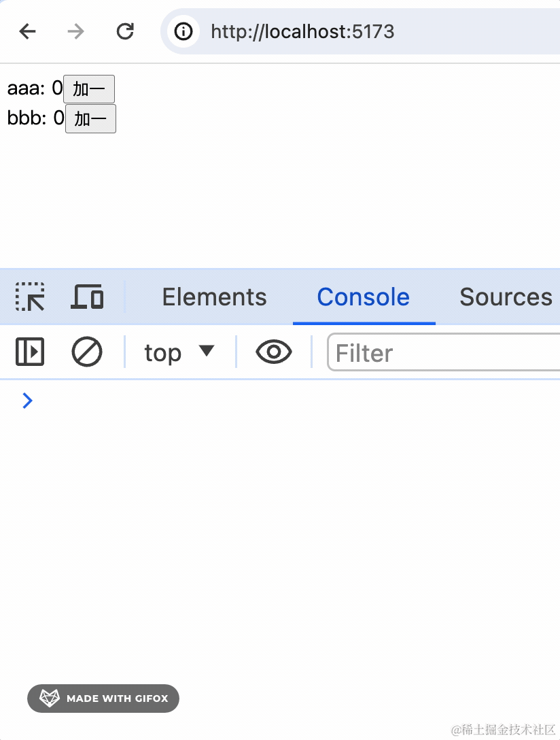The width and height of the screenshot is (560, 740).
Task: Clear the console output
Action: click(87, 352)
